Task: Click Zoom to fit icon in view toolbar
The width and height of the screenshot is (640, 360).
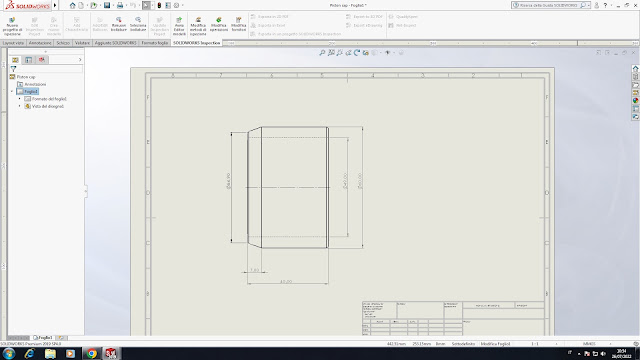Action: [x=322, y=53]
